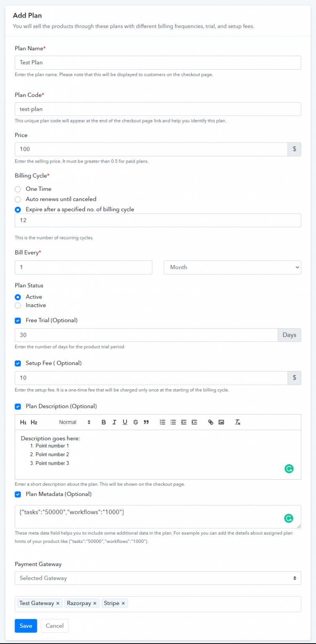Click the Plan Name input field
The height and width of the screenshot is (644, 316).
click(158, 62)
